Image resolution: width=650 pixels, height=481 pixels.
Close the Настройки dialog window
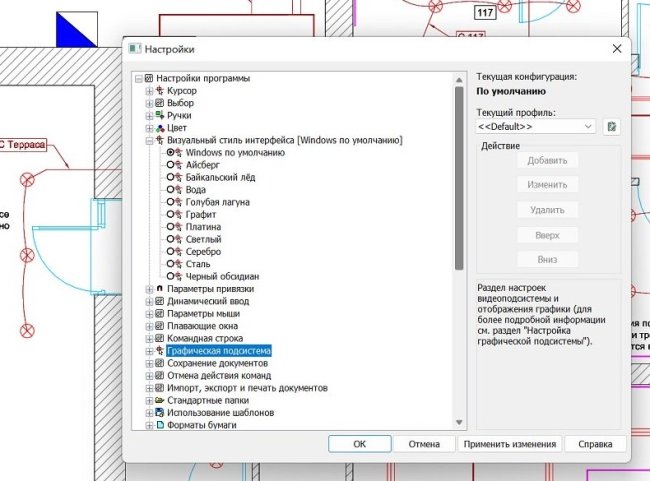[616, 48]
